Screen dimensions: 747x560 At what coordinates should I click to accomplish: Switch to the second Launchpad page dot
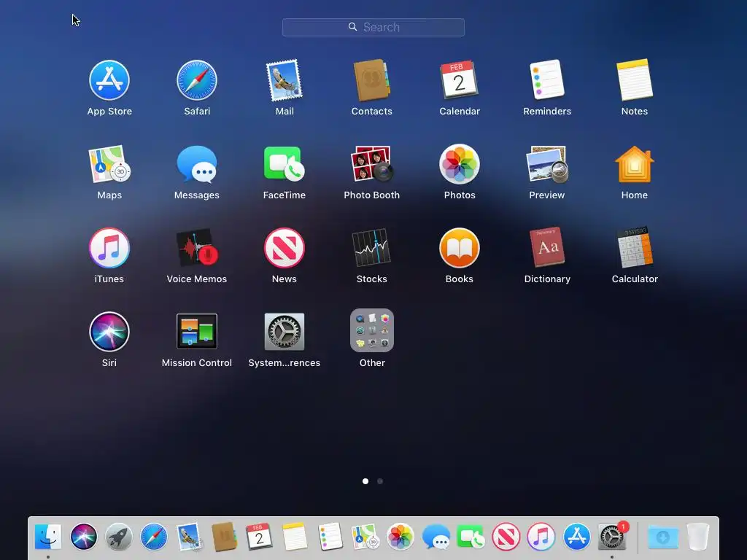(x=379, y=481)
